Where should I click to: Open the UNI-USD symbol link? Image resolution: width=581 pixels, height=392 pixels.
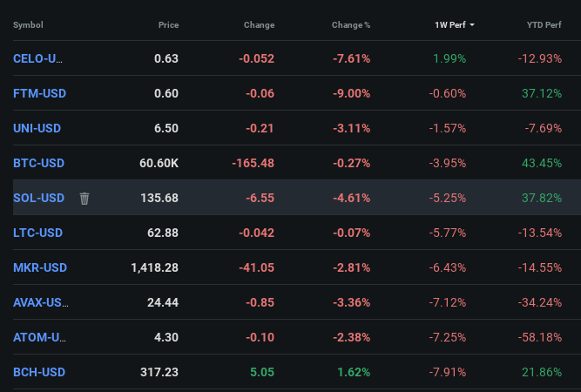37,128
